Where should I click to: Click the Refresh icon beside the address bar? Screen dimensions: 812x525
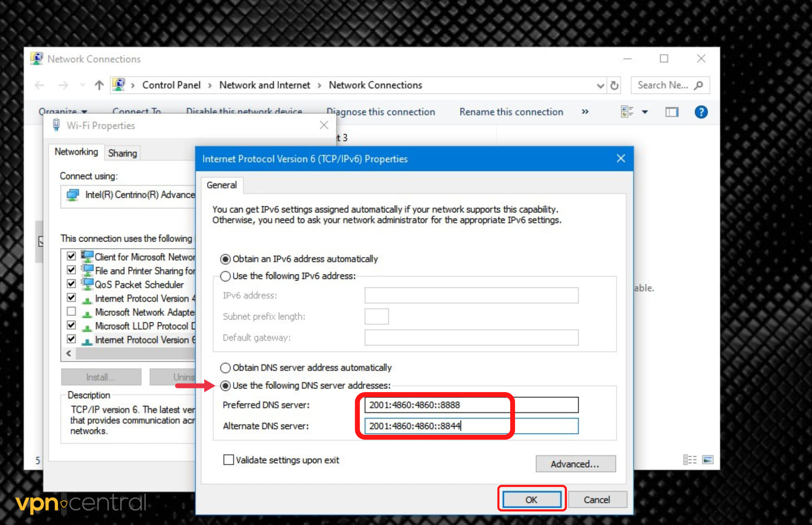614,85
